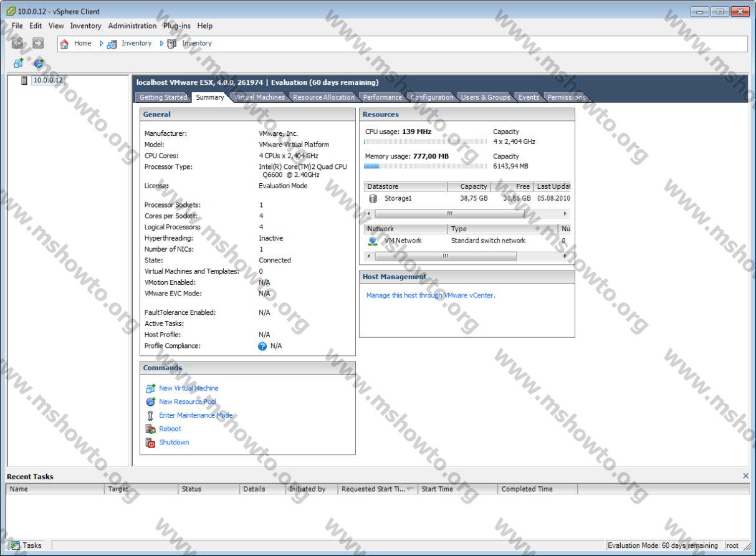Switch to the Performance tab
The height and width of the screenshot is (556, 756).
coord(382,97)
